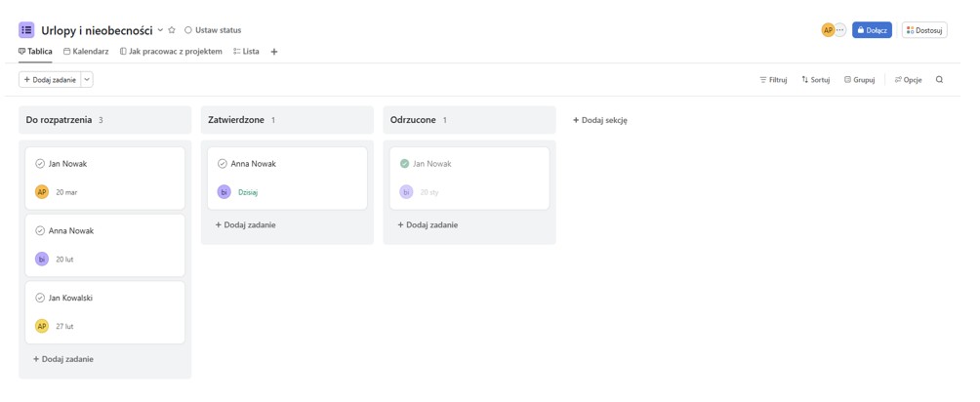Click the Dołącz button
The width and height of the screenshot is (980, 402).
pos(872,30)
